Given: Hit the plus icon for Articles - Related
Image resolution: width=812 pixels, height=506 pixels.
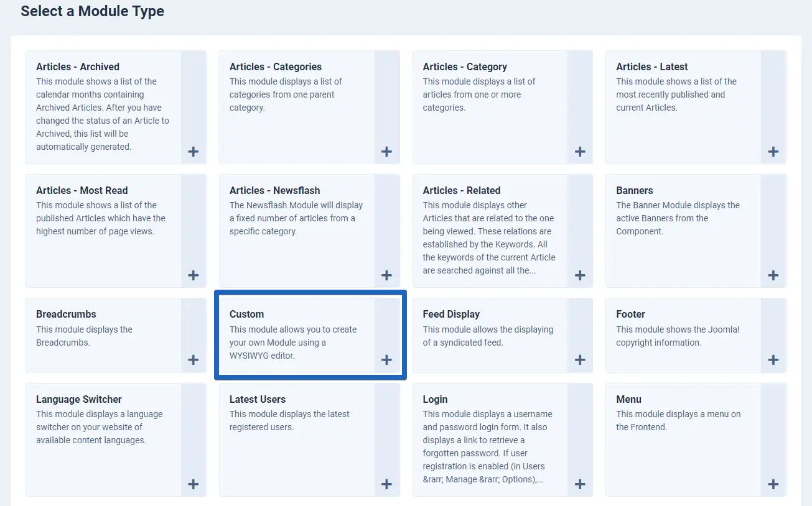Looking at the screenshot, I should tap(580, 275).
